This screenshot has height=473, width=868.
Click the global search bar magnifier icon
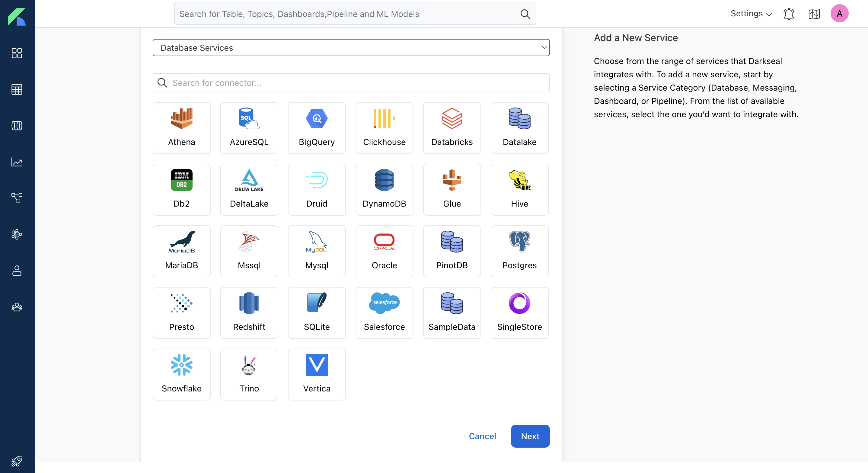(x=525, y=14)
